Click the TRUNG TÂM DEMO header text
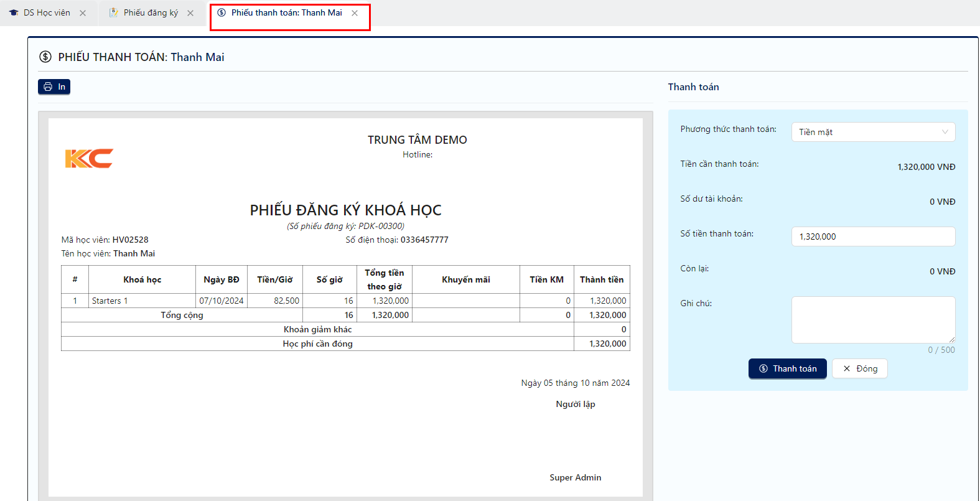The image size is (980, 501). point(418,140)
